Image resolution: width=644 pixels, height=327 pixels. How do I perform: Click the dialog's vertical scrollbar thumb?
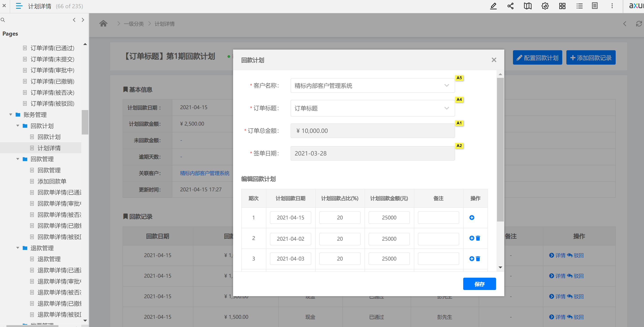[x=500, y=150]
